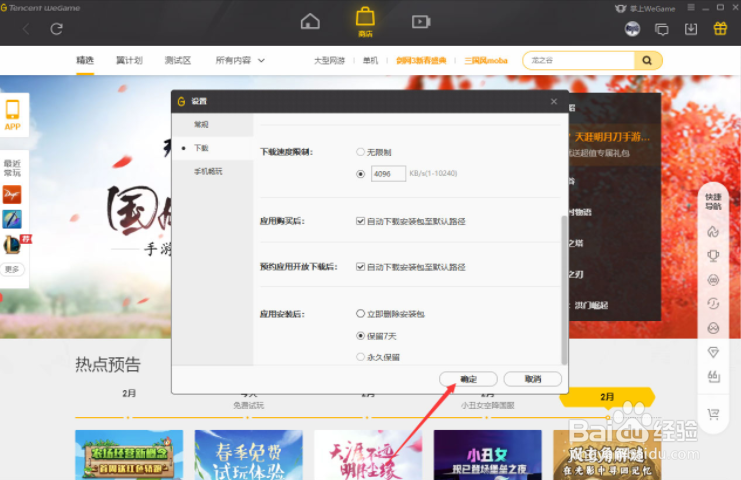This screenshot has width=741, height=480.
Task: Open the user avatar profile
Action: tap(632, 29)
